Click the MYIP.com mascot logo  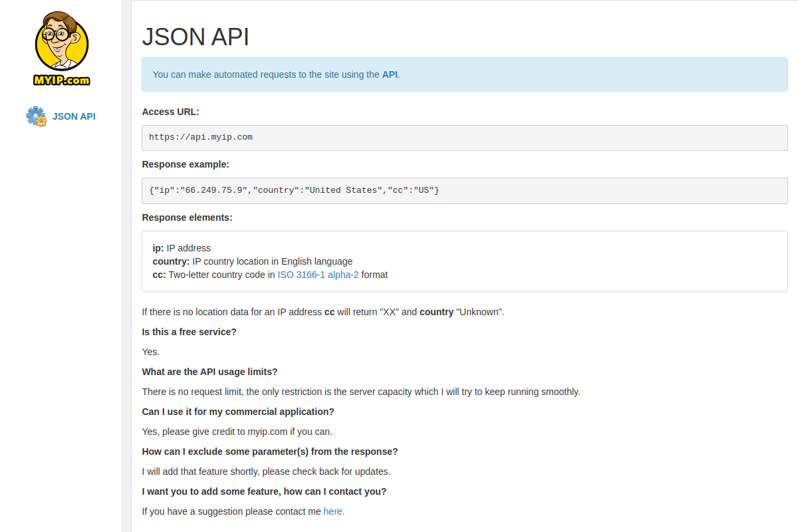pyautogui.click(x=61, y=49)
